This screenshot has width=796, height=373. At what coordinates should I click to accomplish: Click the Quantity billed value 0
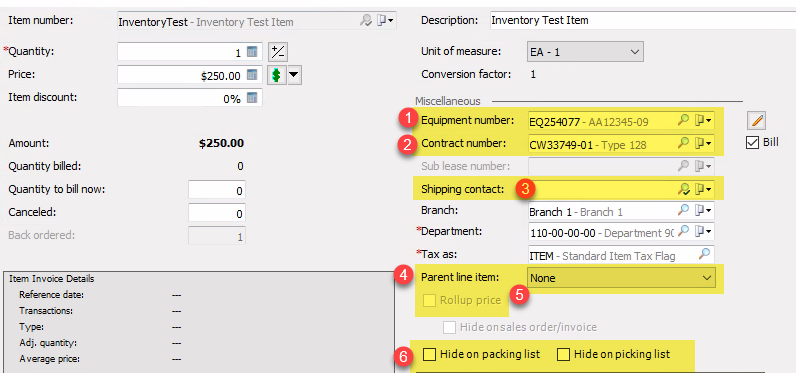[x=240, y=166]
